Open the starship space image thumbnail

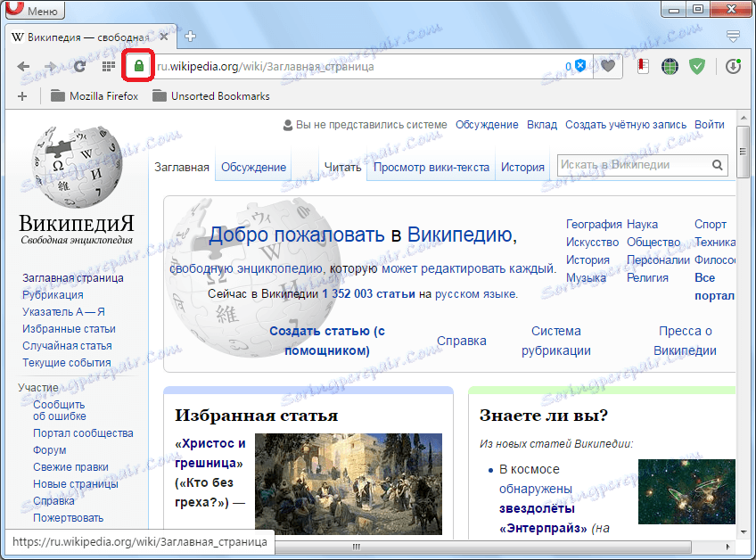click(x=686, y=491)
